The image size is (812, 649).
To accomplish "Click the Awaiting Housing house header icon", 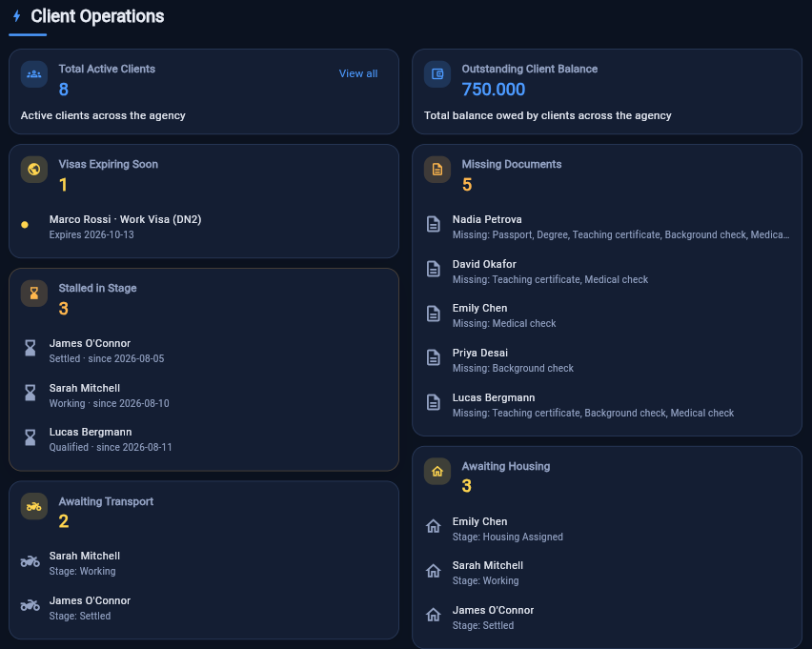I will point(437,471).
